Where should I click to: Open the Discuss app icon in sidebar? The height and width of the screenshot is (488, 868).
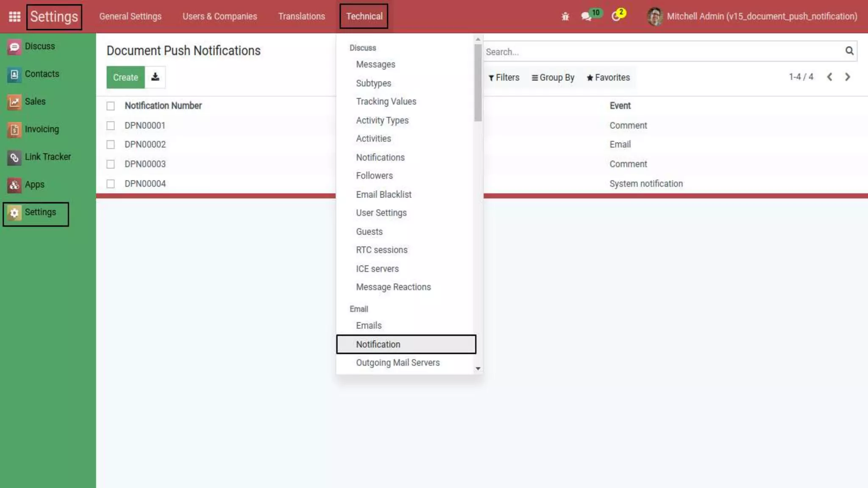14,47
